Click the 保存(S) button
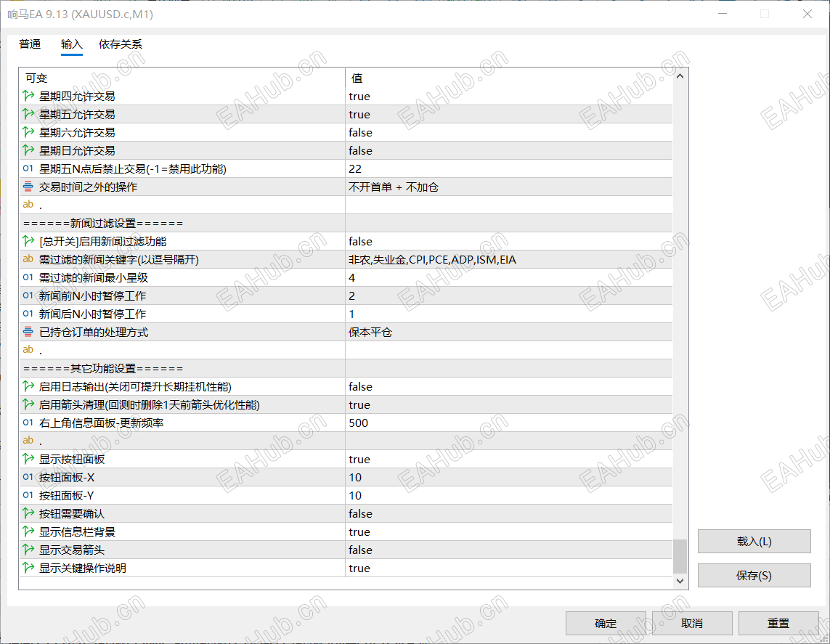The image size is (830, 644). coord(754,575)
